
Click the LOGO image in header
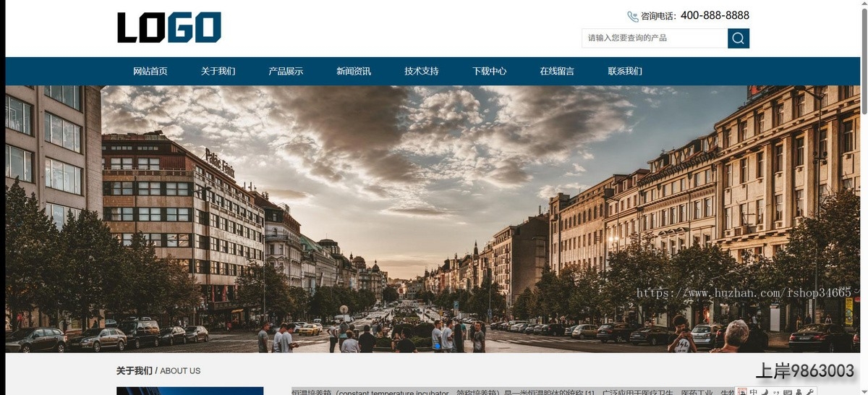[169, 27]
